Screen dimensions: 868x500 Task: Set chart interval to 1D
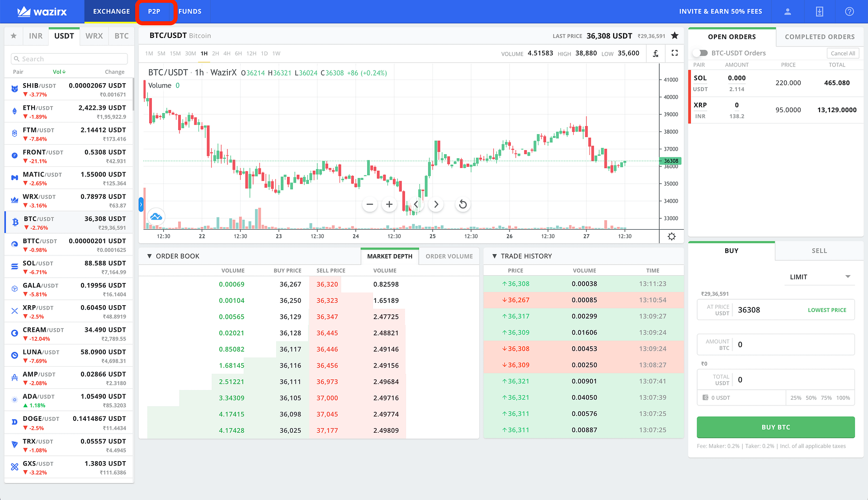click(x=264, y=53)
